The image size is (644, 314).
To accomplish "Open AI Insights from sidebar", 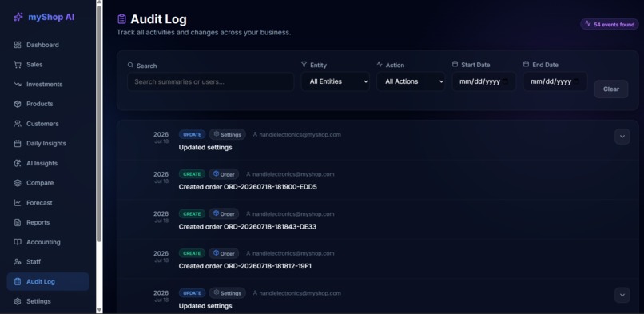I will click(x=48, y=163).
